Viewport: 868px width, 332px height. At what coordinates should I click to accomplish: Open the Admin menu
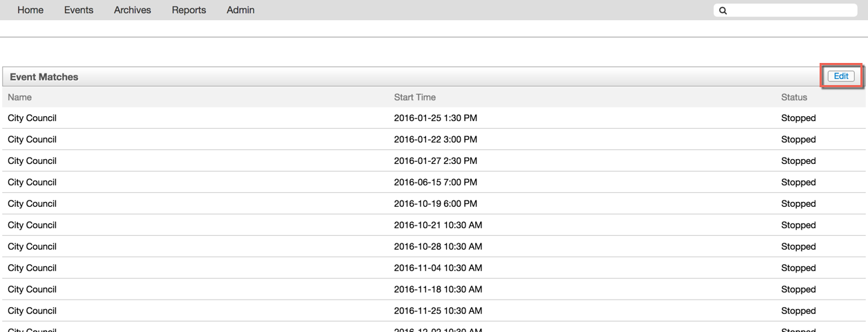240,10
